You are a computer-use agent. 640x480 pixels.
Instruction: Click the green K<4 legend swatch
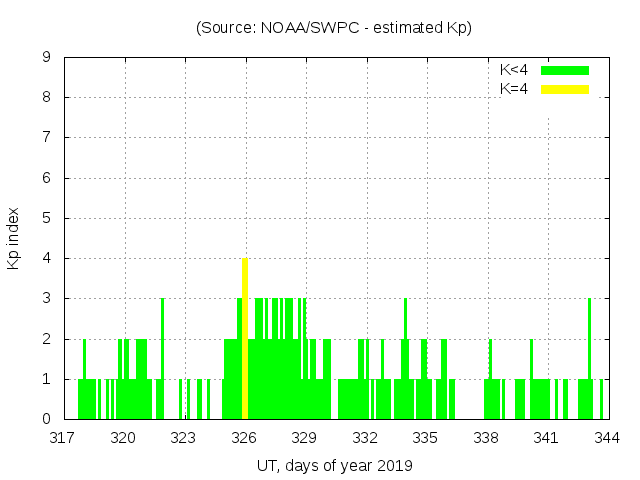click(x=565, y=70)
